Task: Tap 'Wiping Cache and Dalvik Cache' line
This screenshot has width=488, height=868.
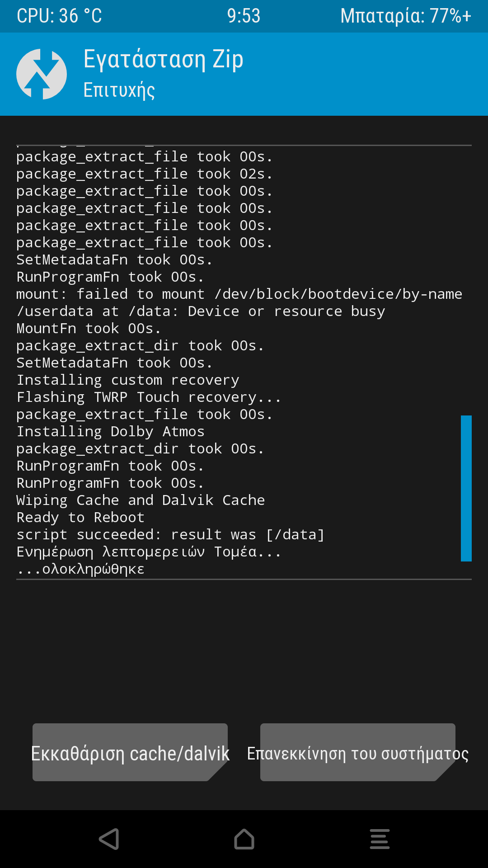Action: pos(141,500)
